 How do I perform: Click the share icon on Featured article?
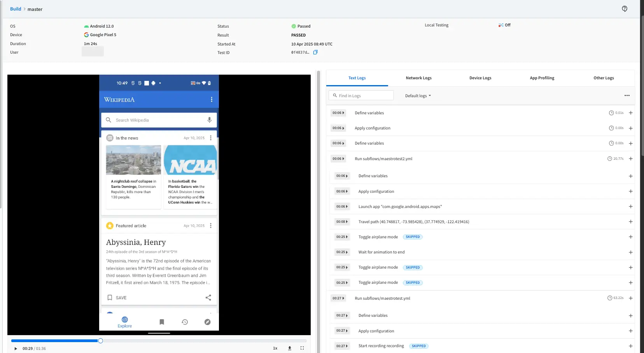tap(208, 298)
